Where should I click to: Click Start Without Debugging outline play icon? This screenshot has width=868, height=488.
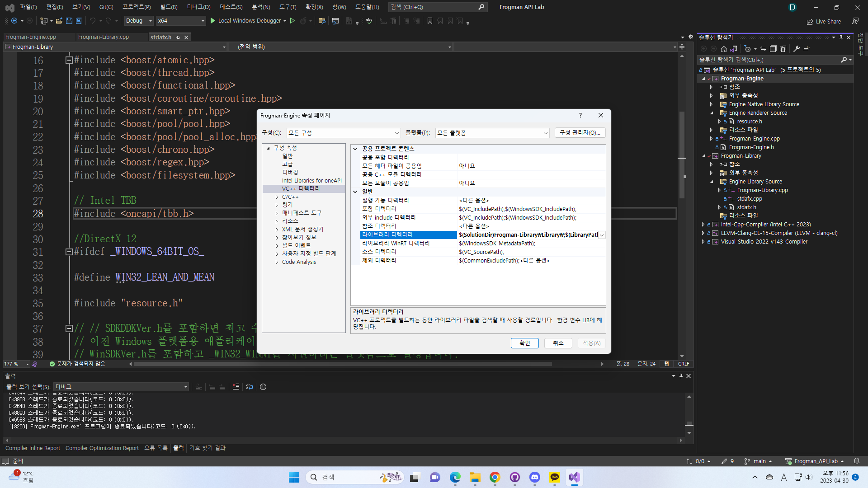pos(292,21)
